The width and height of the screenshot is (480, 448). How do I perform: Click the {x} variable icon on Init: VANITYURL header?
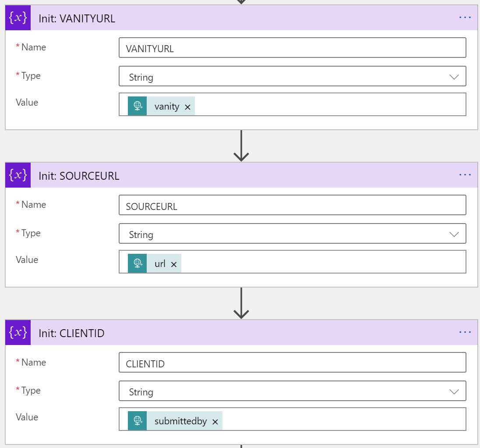[x=18, y=18]
